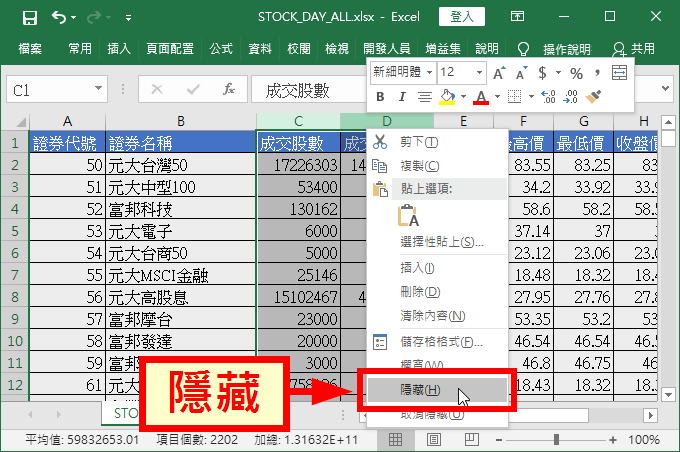Click in the formula bar showing 成交股數
The width and height of the screenshot is (680, 452).
pos(309,90)
